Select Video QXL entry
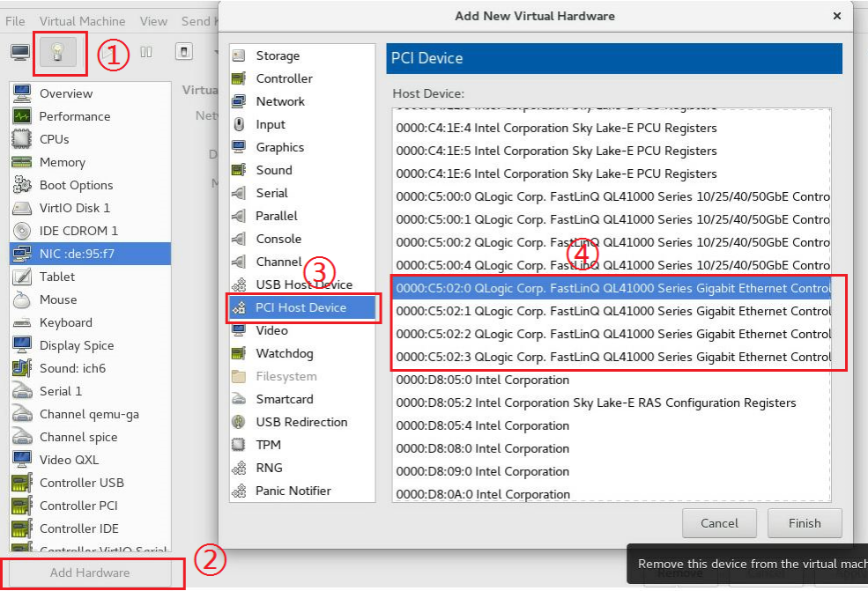 click(90, 460)
